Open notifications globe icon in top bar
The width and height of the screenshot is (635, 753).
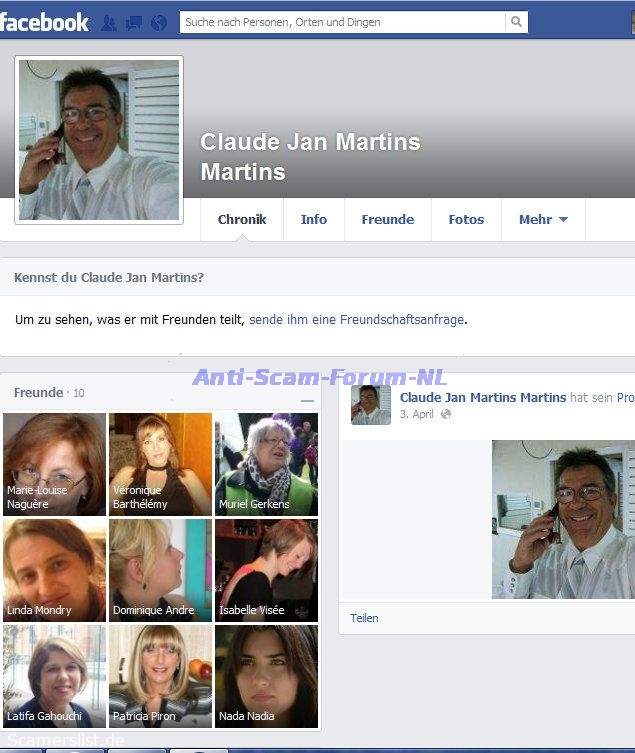pyautogui.click(x=158, y=22)
